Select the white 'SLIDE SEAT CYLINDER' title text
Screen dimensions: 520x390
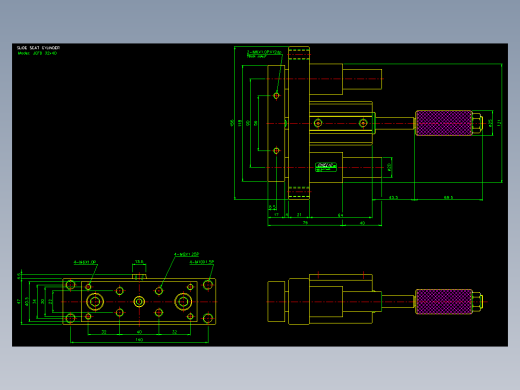tap(38, 48)
